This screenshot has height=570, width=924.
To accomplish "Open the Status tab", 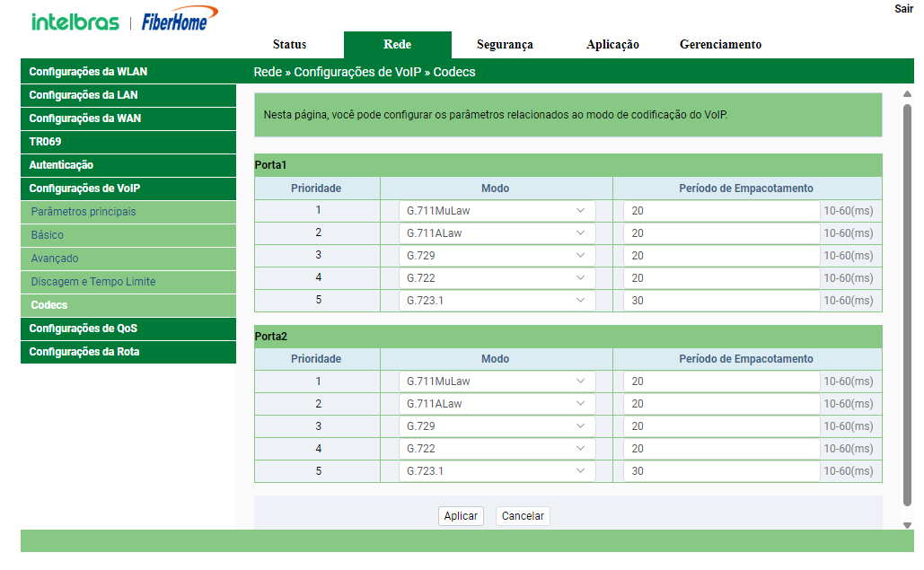I will coord(289,45).
